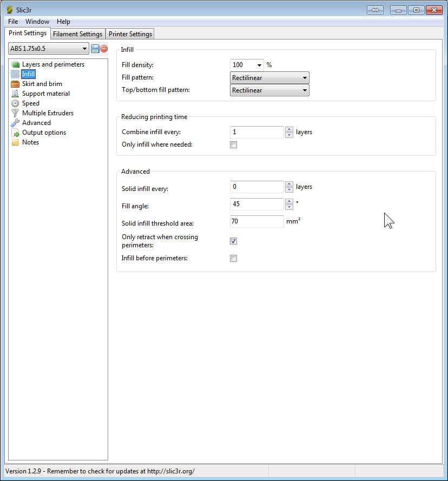448x481 pixels.
Task: Enable Infill before perimeters
Action: click(234, 258)
